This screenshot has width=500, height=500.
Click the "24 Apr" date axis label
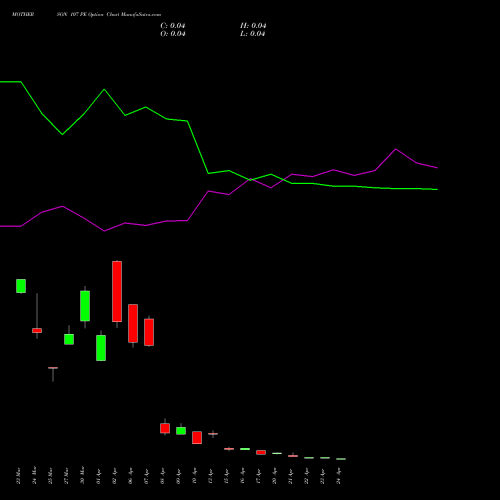(x=338, y=476)
